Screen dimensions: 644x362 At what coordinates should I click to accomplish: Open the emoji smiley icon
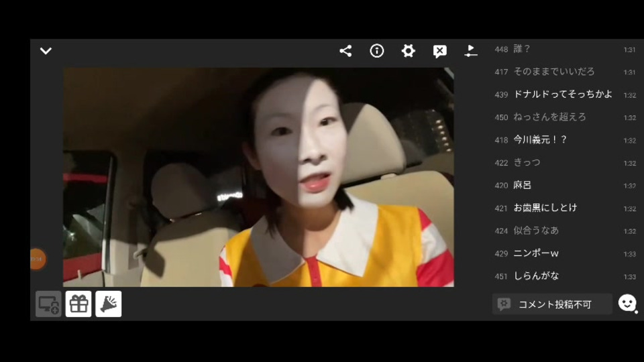(627, 303)
